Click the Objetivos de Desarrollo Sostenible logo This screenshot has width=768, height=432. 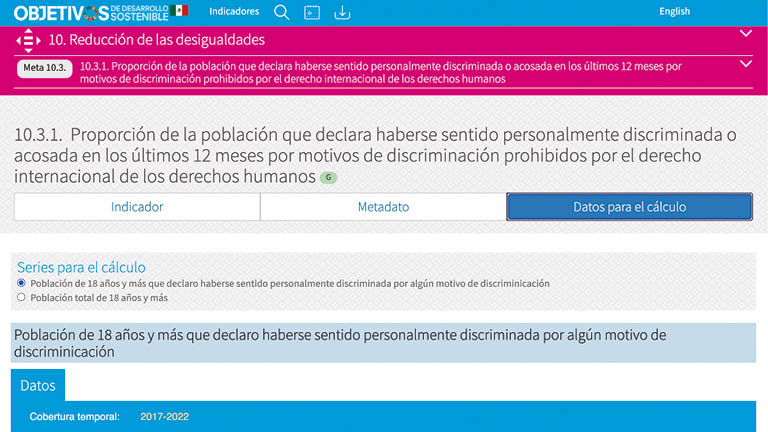click(x=90, y=12)
